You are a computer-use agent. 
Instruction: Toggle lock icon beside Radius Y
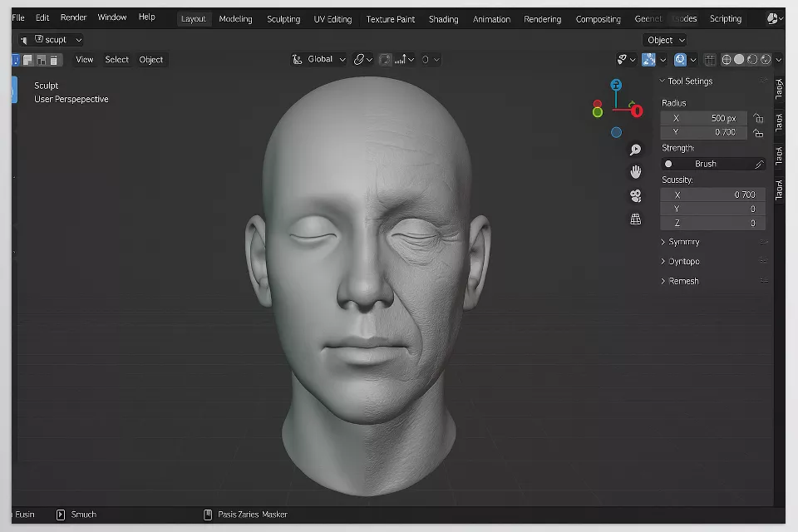[758, 133]
